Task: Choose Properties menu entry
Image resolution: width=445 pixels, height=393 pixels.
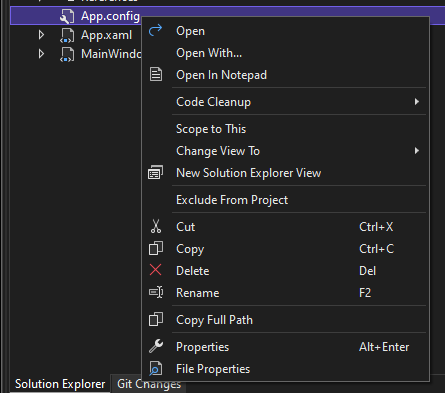Action: click(286, 347)
